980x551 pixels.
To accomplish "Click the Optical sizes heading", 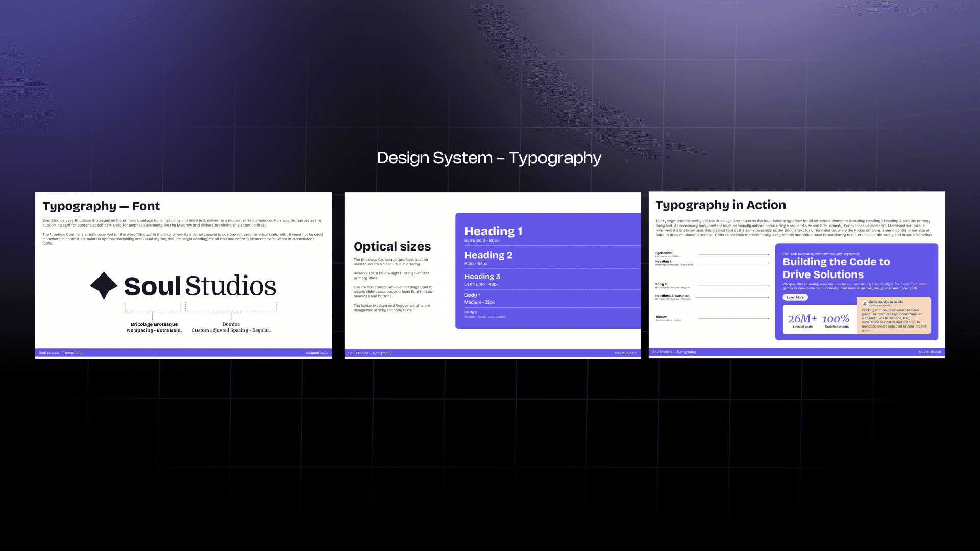I will click(392, 246).
